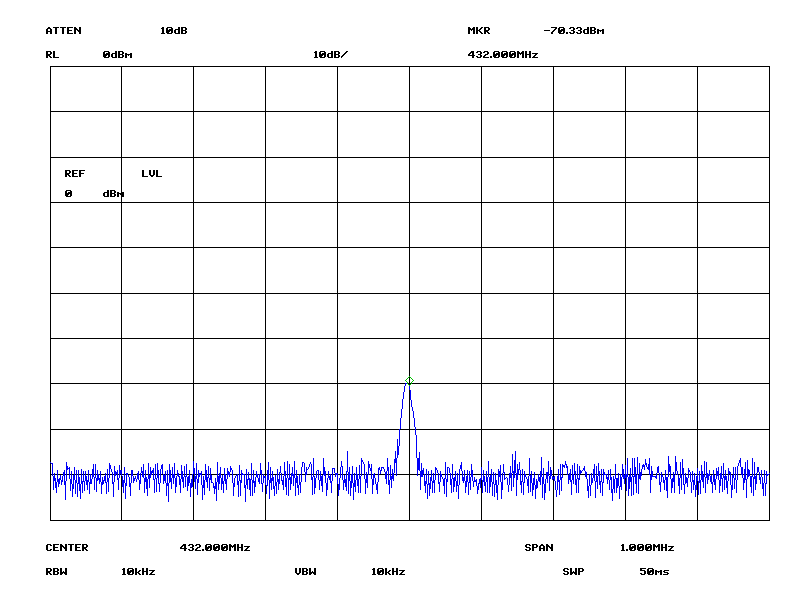Click the ATTEN label
800x600 pixels.
(63, 31)
